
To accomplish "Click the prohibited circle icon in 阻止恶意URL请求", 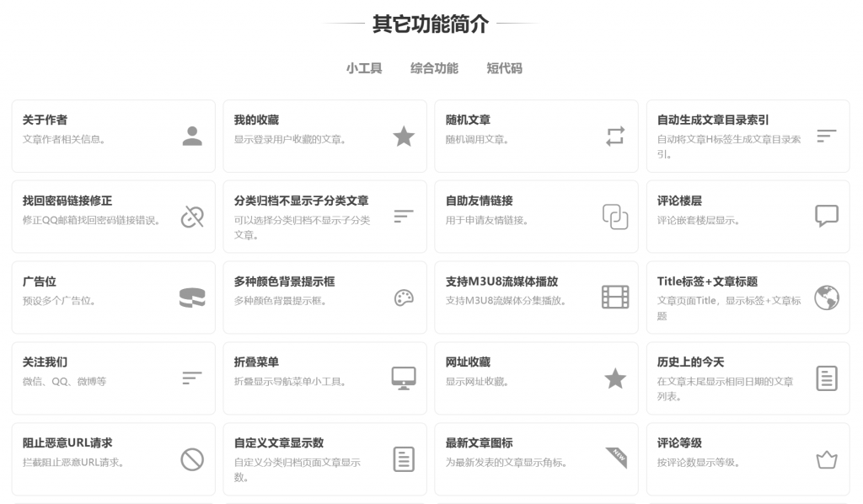I will pyautogui.click(x=192, y=458).
